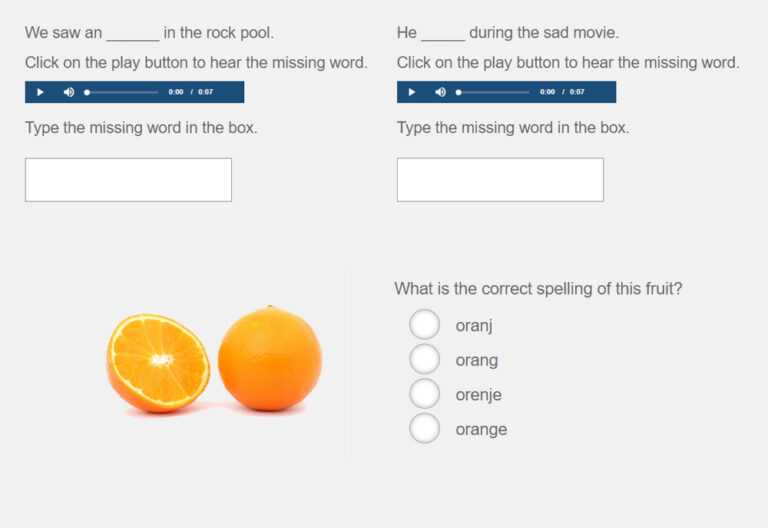Click the blank in the rock pool sentence

click(x=133, y=35)
